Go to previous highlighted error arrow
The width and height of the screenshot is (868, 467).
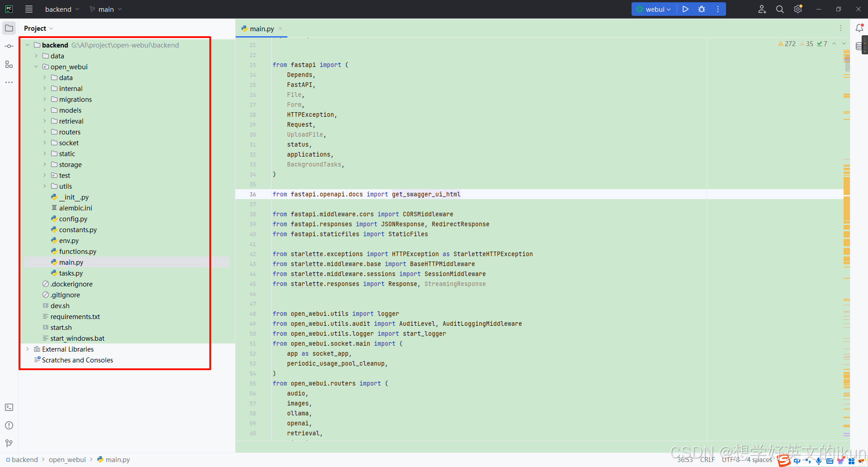click(834, 44)
